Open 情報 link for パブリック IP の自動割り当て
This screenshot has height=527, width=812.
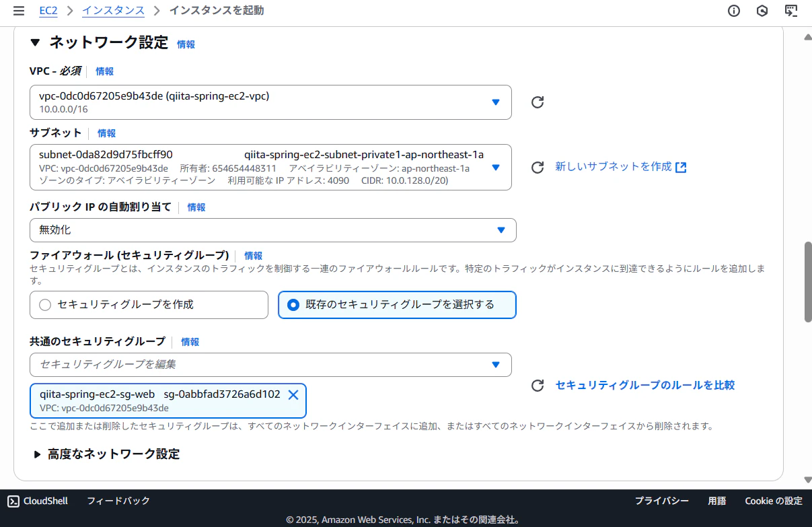click(x=196, y=207)
